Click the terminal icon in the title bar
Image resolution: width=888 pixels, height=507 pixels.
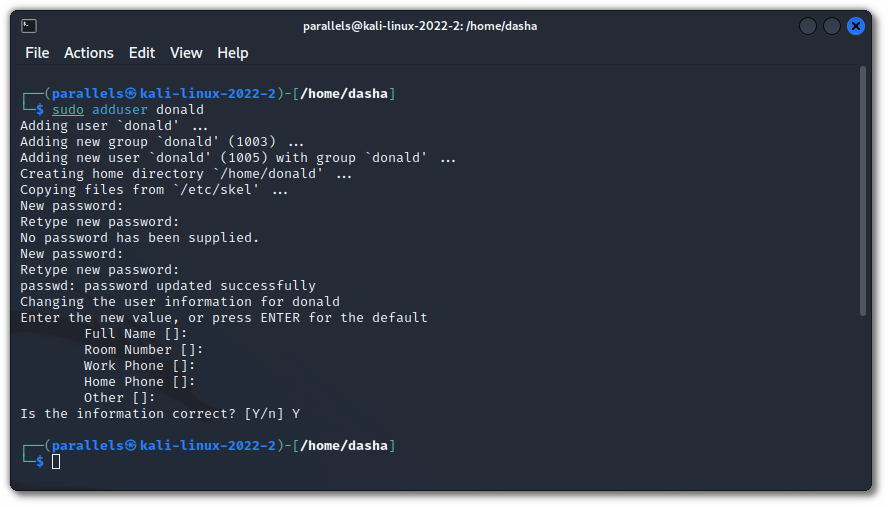29,26
